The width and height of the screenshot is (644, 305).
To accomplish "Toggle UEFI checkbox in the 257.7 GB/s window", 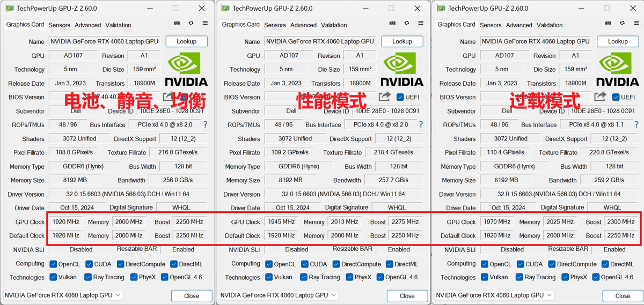I will [x=400, y=97].
